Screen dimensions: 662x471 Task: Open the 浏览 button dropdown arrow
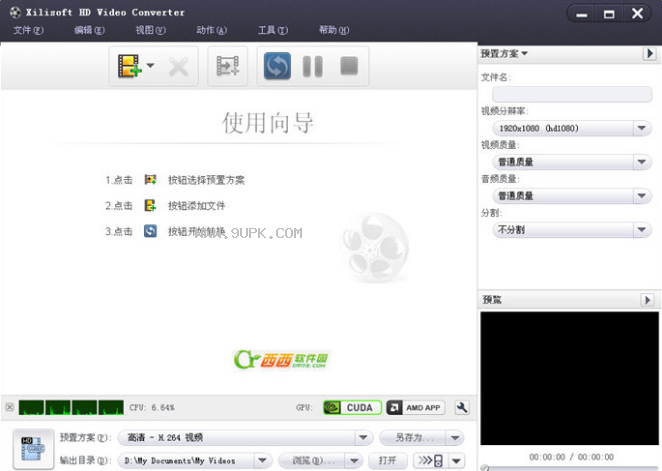coord(354,460)
